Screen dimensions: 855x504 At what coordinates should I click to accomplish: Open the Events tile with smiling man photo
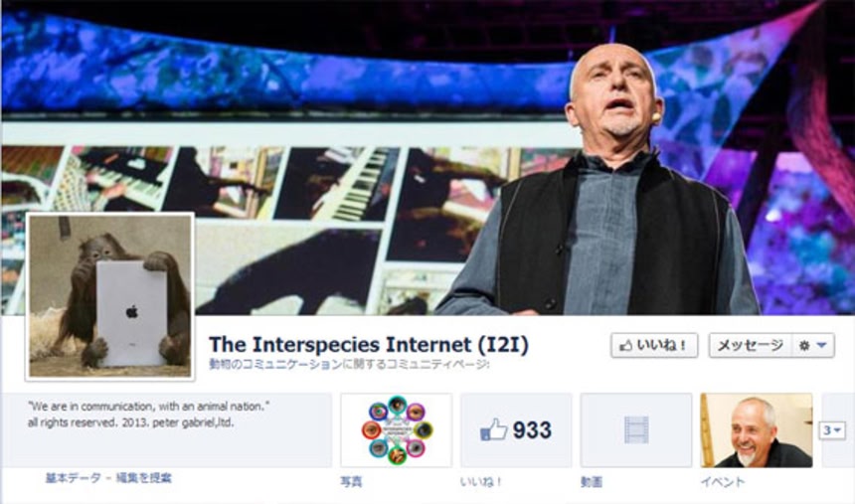[x=757, y=429]
